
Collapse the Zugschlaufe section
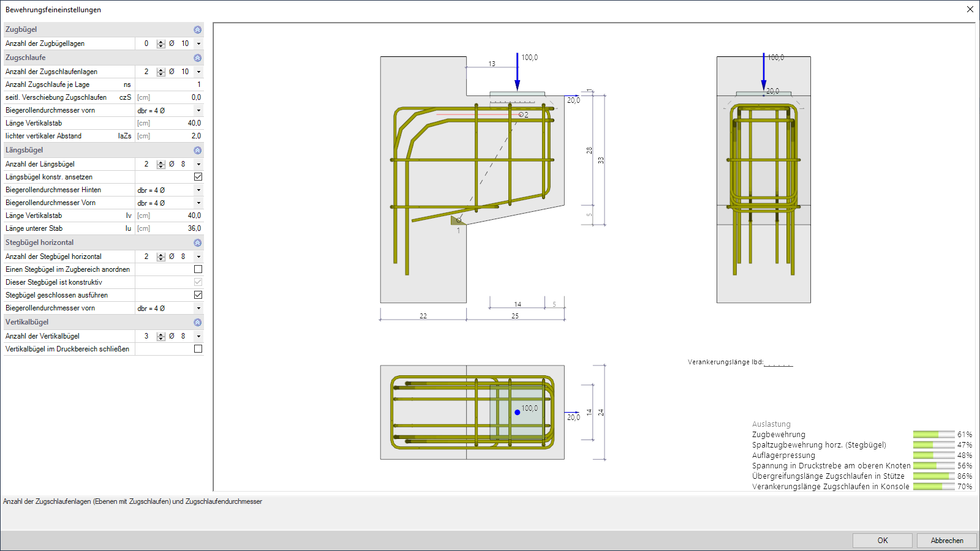(197, 58)
